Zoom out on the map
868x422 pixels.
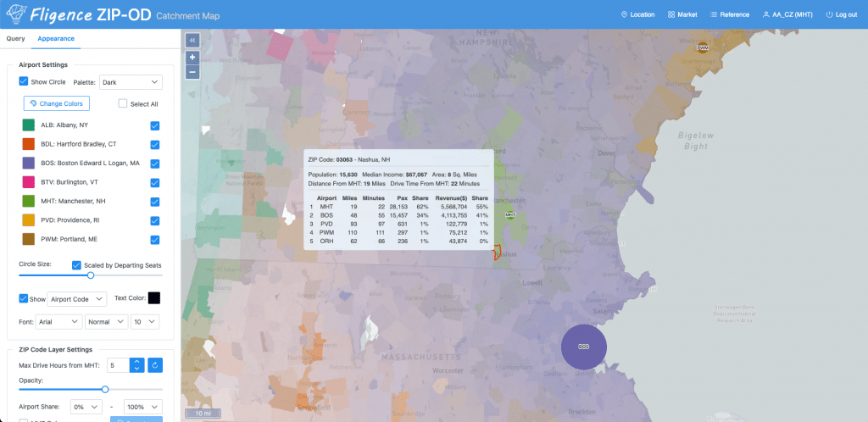tap(192, 71)
